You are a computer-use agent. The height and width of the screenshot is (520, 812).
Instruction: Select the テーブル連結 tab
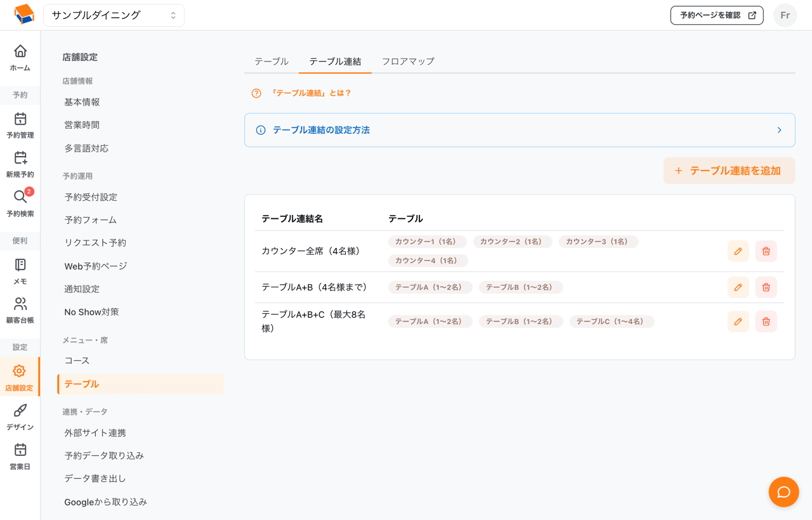pyautogui.click(x=335, y=62)
